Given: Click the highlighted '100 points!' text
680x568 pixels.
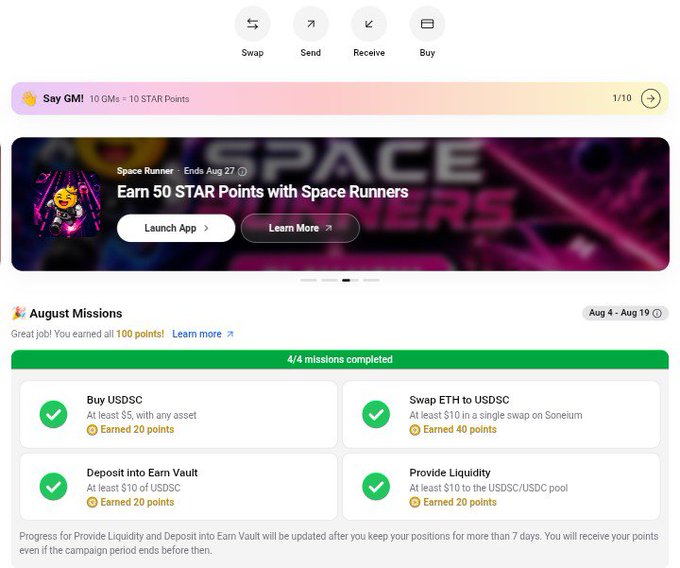Looking at the screenshot, I should 140,334.
